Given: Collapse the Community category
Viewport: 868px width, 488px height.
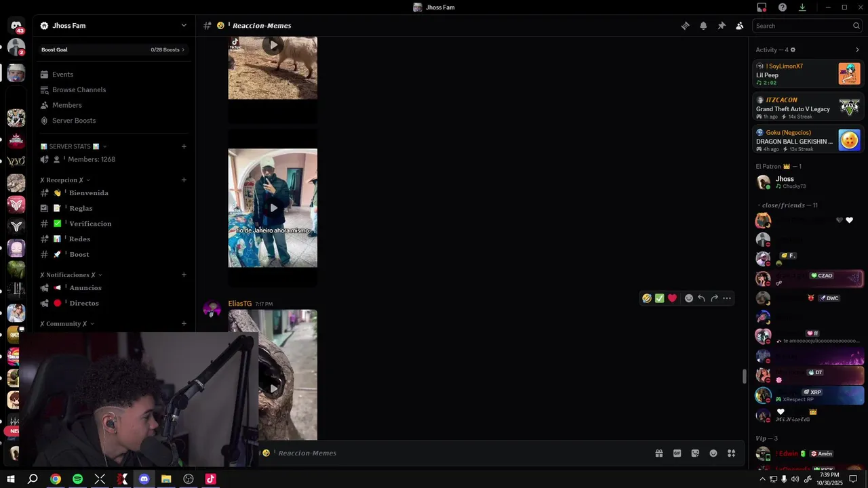Looking at the screenshot, I should click(x=67, y=324).
